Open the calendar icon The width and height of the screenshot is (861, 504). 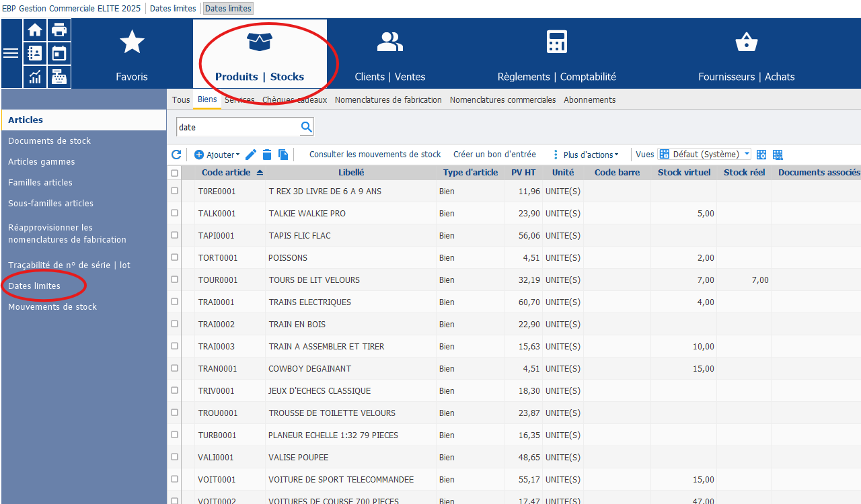pyautogui.click(x=59, y=53)
